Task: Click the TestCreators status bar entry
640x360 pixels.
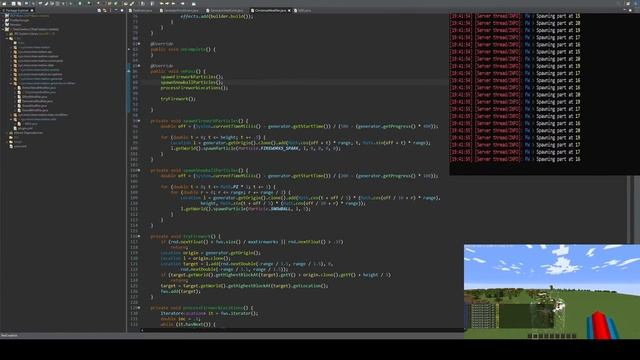Action: (x=9, y=336)
